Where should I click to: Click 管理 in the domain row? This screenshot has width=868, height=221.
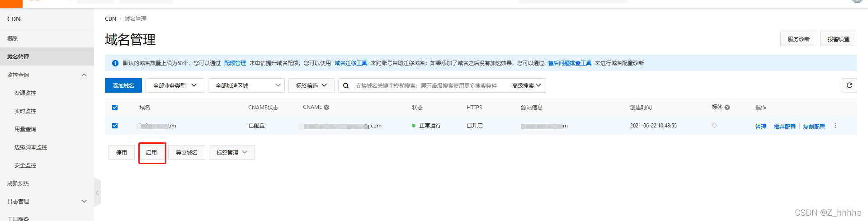point(761,127)
